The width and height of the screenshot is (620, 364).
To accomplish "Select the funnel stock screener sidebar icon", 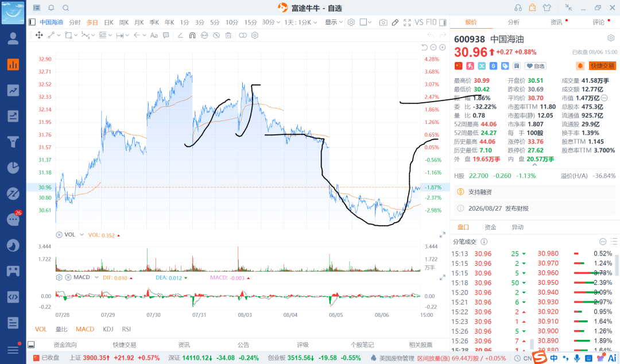I will [x=13, y=142].
